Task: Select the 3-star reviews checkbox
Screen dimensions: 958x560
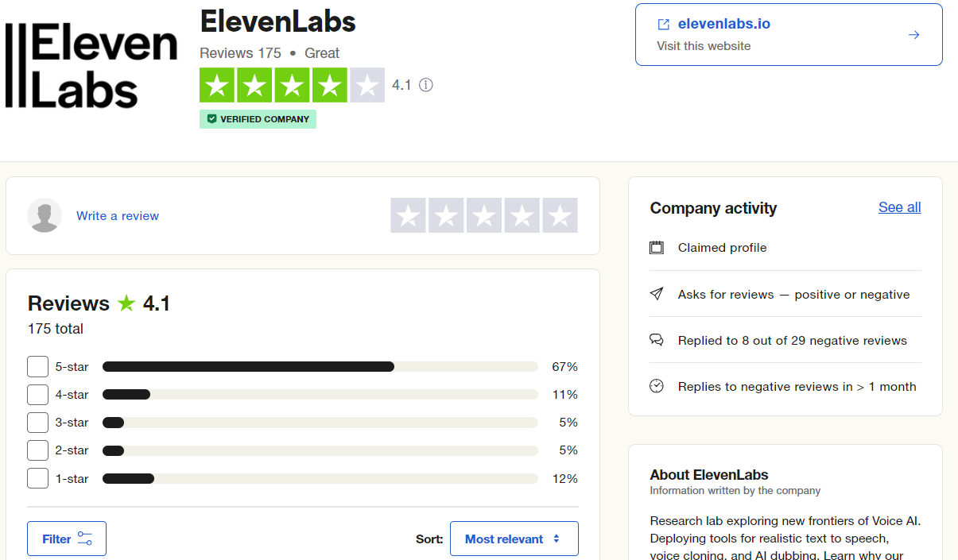Action: click(37, 423)
